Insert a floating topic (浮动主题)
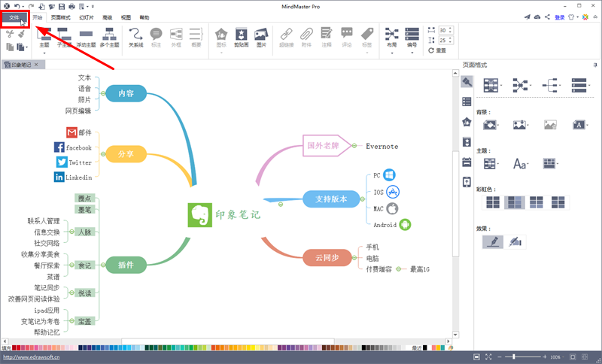The height and width of the screenshot is (364, 602). (x=86, y=38)
